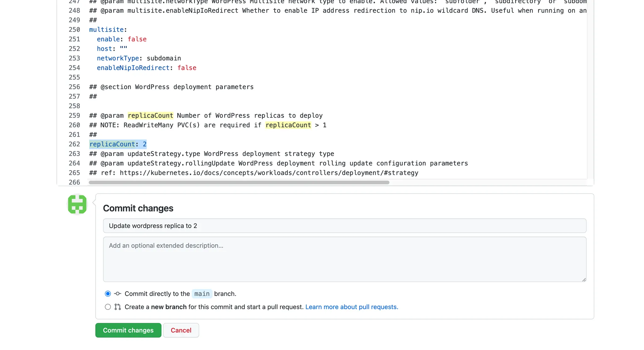Click the git commit icon beside main
The height and width of the screenshot is (350, 644).
point(118,294)
